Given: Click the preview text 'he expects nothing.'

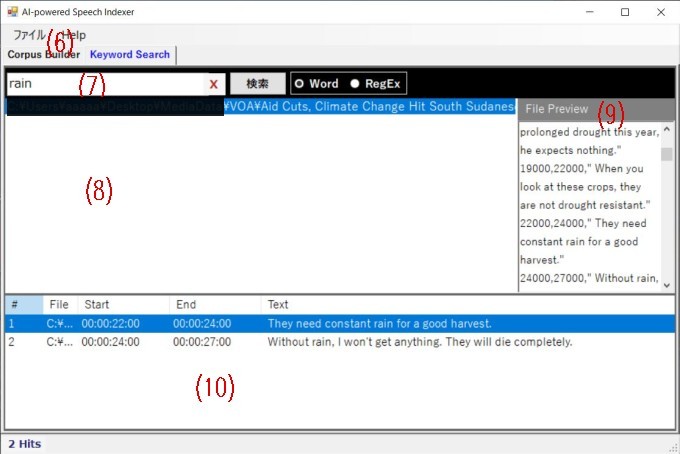Looking at the screenshot, I should tap(571, 150).
